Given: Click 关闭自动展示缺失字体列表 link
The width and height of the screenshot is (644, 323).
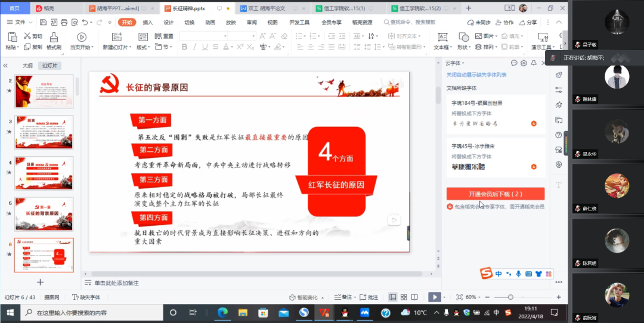Looking at the screenshot, I should coord(477,74).
